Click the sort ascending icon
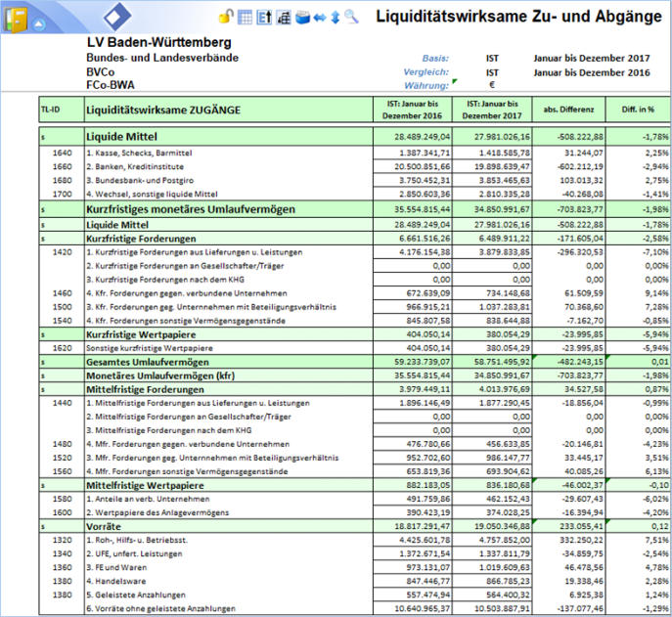The height and width of the screenshot is (617, 672). point(264,17)
